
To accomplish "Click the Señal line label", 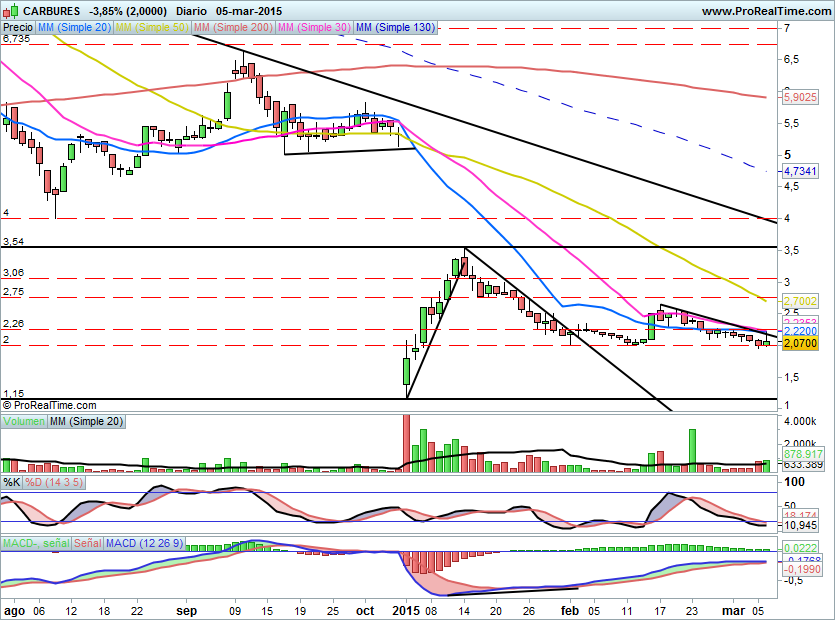I will (x=88, y=543).
